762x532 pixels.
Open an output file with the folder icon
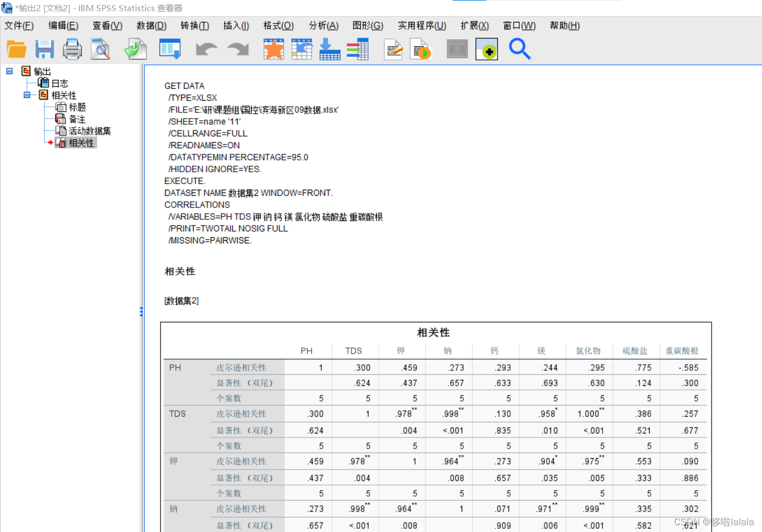pyautogui.click(x=16, y=49)
